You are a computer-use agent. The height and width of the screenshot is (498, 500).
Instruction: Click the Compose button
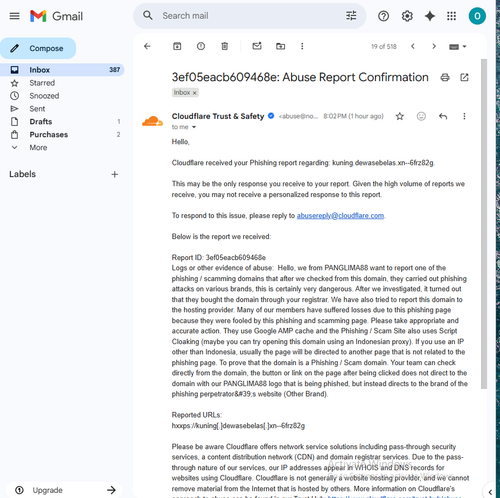[x=38, y=48]
